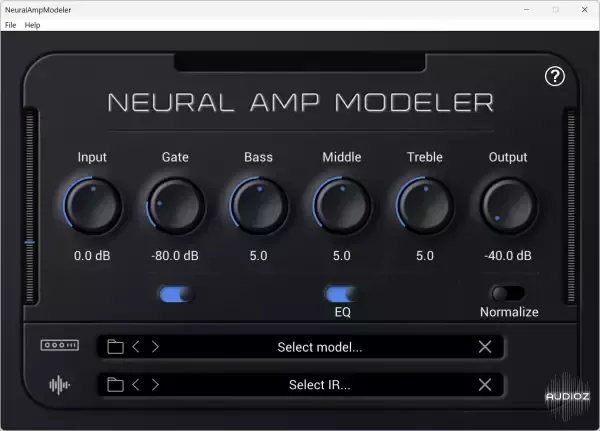Select next IR arrow
Image resolution: width=600 pixels, height=431 pixels.
pyautogui.click(x=155, y=385)
